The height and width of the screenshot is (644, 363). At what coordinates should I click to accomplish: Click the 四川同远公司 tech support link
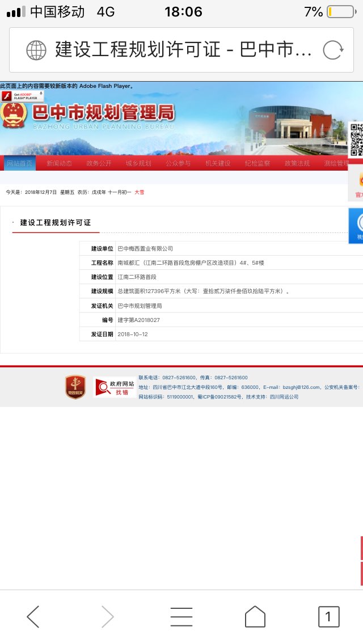pos(284,397)
